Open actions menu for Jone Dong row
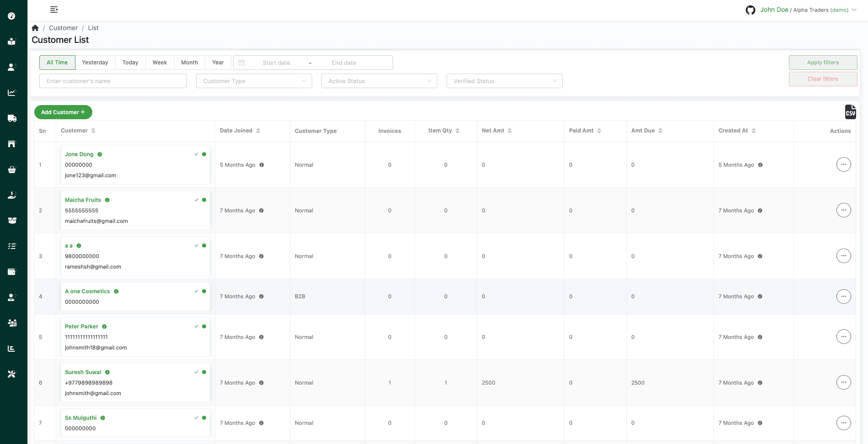Image resolution: width=868 pixels, height=444 pixels. (x=843, y=164)
